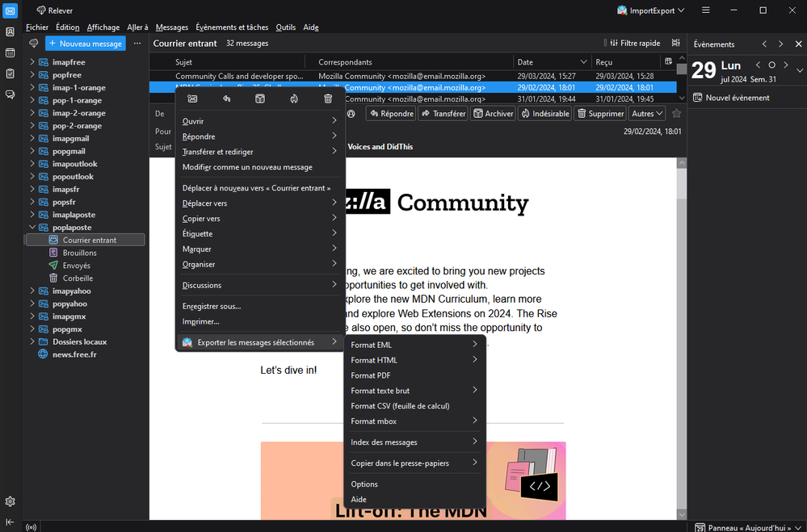Expand the Format EML submenu
Screen dimensions: 807x532
414,345
